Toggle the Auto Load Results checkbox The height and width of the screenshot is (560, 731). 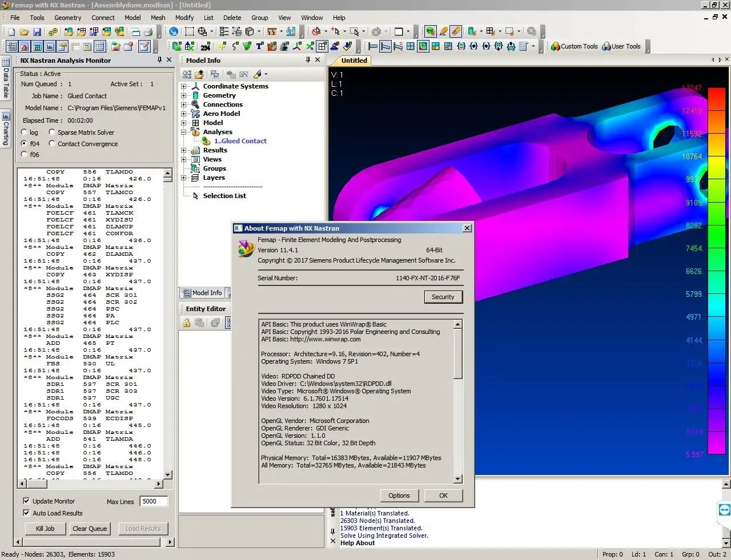coord(26,513)
